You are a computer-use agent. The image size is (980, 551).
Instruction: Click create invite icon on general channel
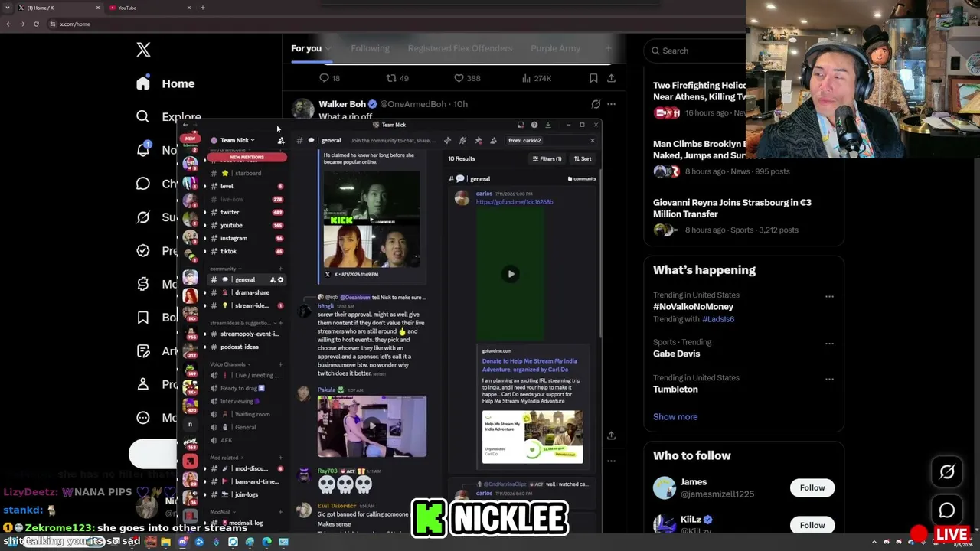(x=273, y=280)
